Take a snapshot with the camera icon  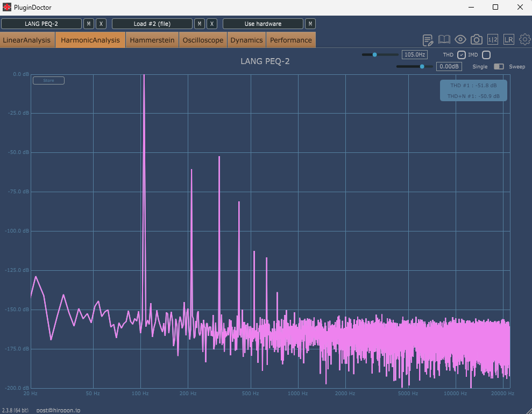point(477,39)
